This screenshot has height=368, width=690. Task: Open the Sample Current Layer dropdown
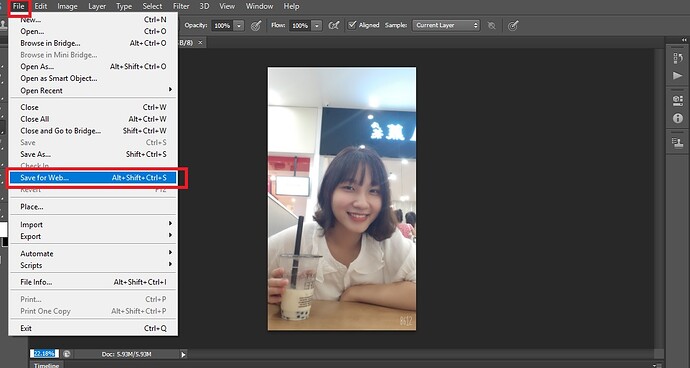446,26
